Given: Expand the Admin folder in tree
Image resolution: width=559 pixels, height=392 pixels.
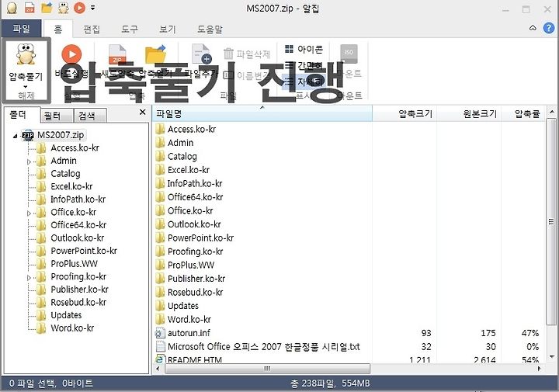Looking at the screenshot, I should (x=29, y=161).
